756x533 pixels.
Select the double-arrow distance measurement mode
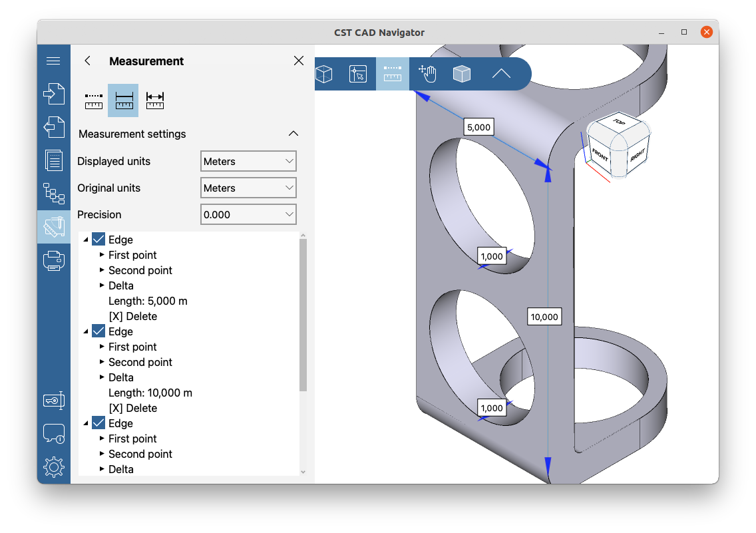(x=155, y=100)
